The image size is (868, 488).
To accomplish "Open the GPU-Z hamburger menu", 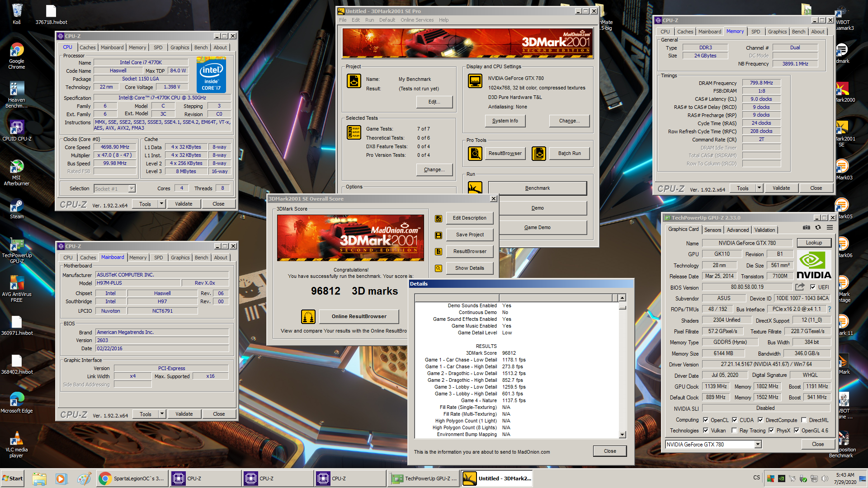I will [x=830, y=227].
